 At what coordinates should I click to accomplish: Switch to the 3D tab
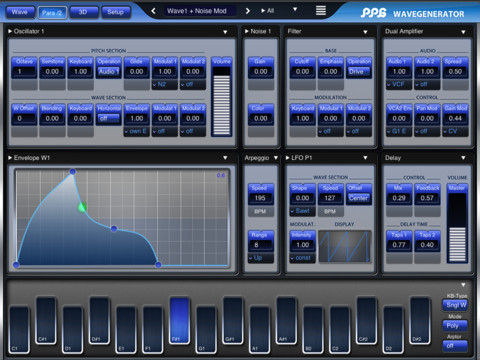(x=83, y=12)
